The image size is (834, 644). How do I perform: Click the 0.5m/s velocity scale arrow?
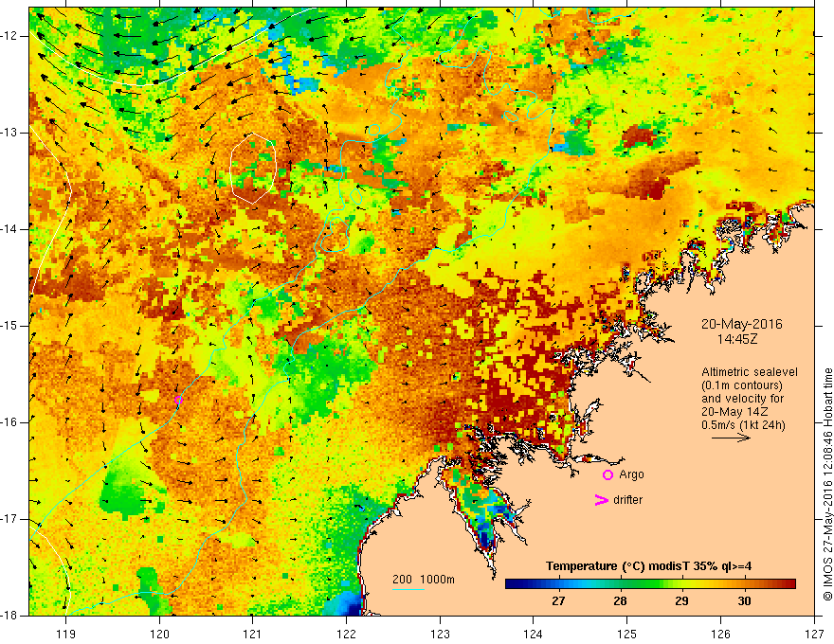point(731,438)
